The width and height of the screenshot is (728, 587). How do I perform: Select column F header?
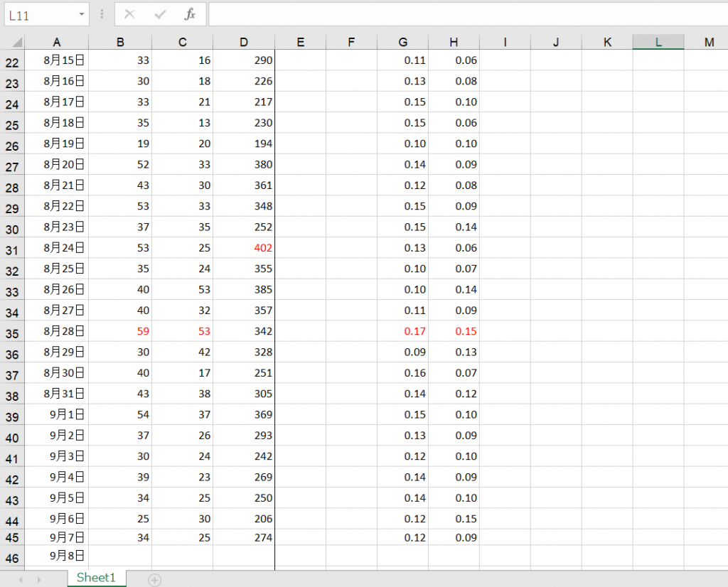pos(351,42)
